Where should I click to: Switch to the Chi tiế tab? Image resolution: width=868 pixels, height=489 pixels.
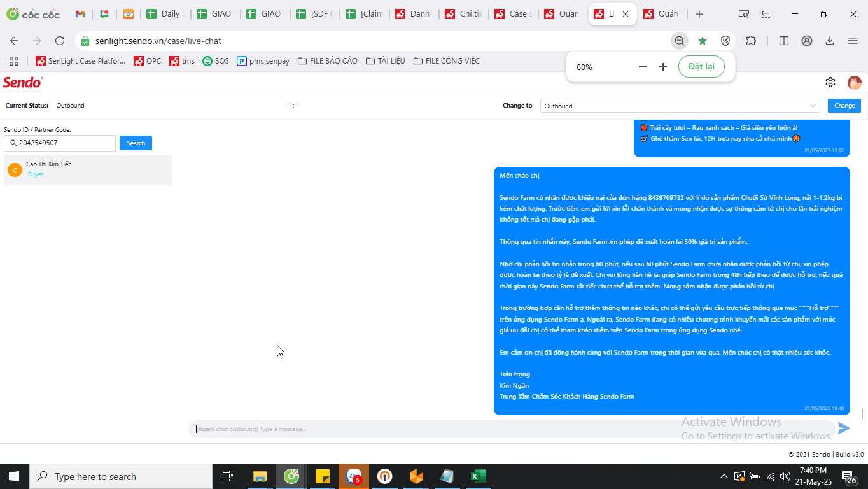(465, 14)
